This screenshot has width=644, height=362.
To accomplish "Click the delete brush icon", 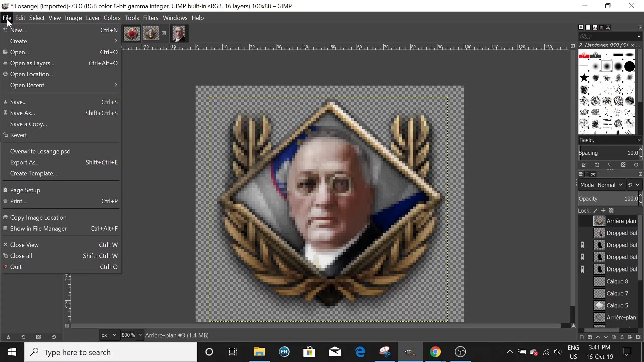I will point(623,165).
